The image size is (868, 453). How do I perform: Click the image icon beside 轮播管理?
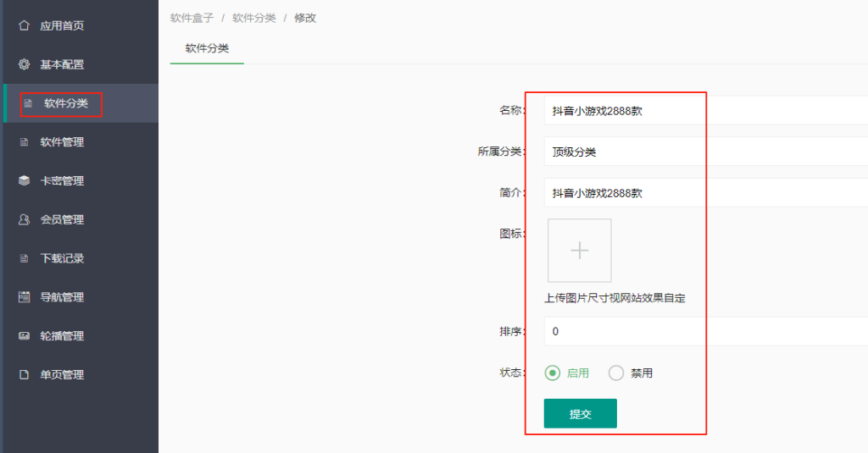[24, 336]
